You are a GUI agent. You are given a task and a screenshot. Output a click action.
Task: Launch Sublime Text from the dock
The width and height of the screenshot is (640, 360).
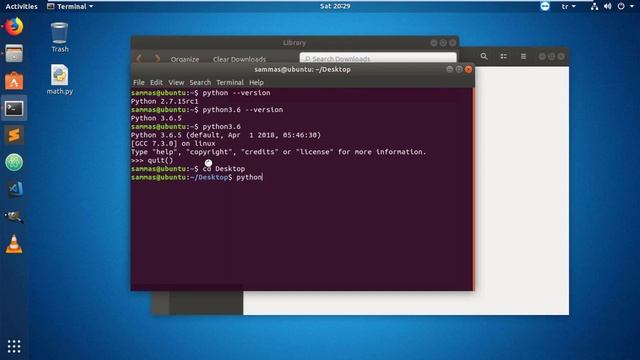pyautogui.click(x=14, y=135)
